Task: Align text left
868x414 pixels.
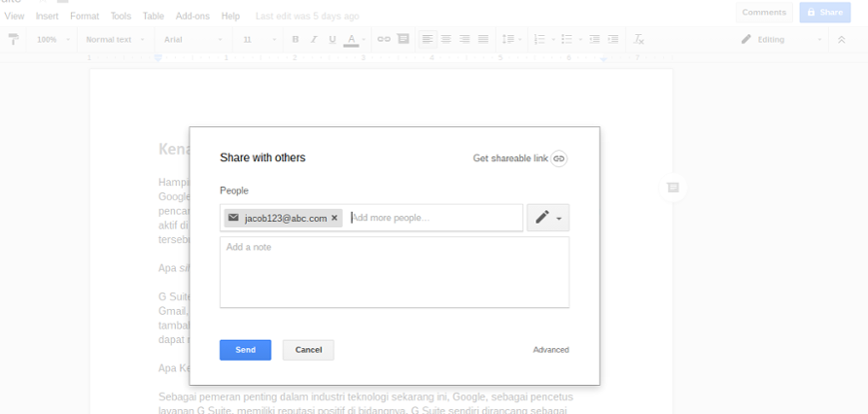Action: [x=428, y=39]
